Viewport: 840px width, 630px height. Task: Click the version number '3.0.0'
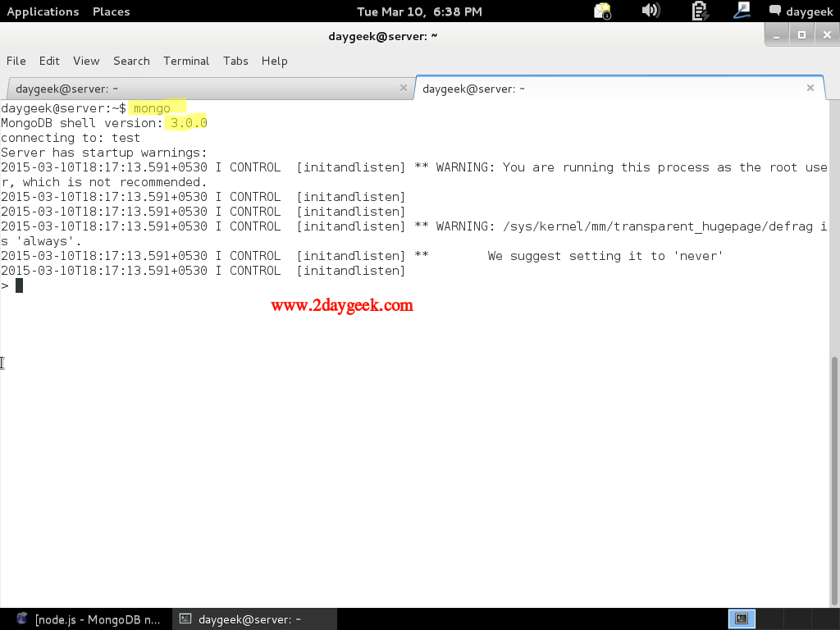click(189, 123)
